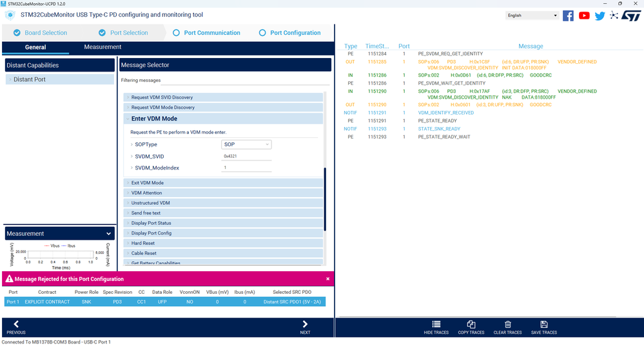Go to Next step arrow
The width and height of the screenshot is (644, 346).
pos(305,324)
